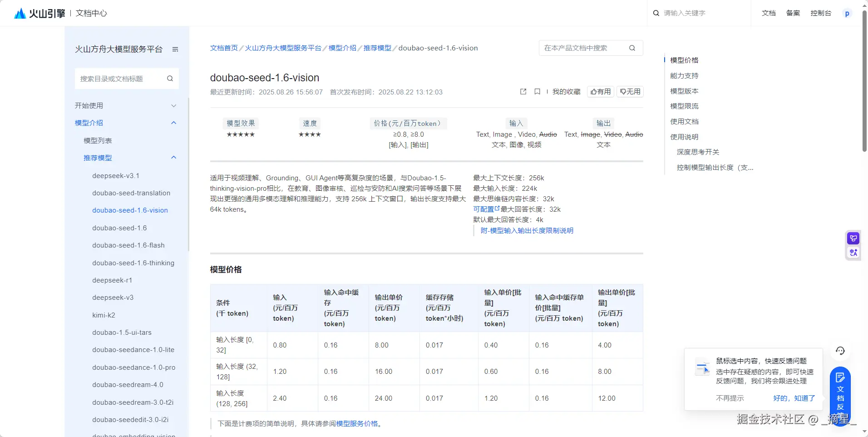Click the 搜索目录或文档标题 search field

(120, 79)
